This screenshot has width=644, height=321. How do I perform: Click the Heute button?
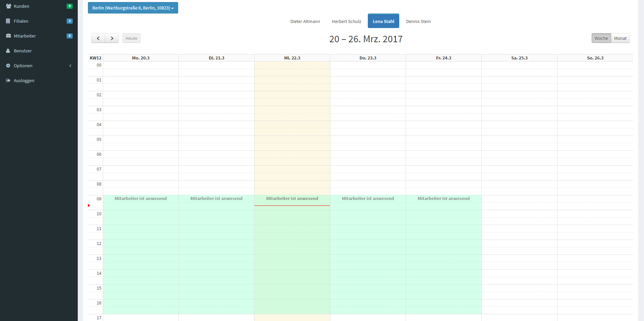coord(132,38)
